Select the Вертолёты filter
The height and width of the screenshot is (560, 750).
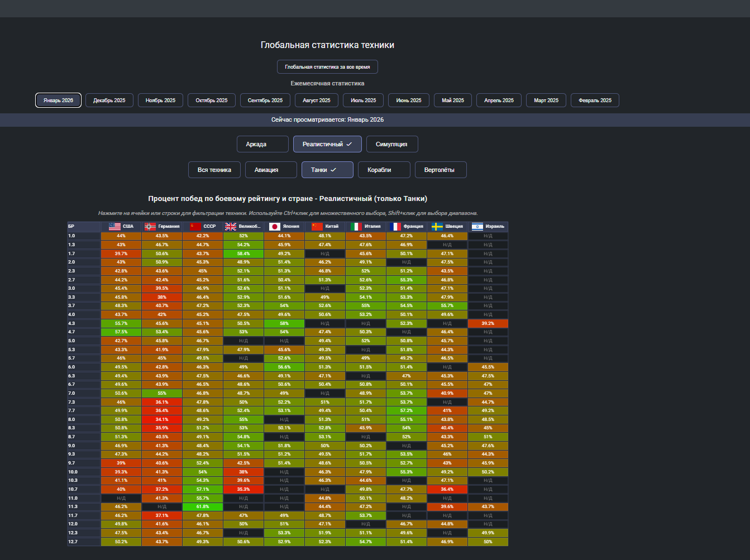[x=441, y=170]
